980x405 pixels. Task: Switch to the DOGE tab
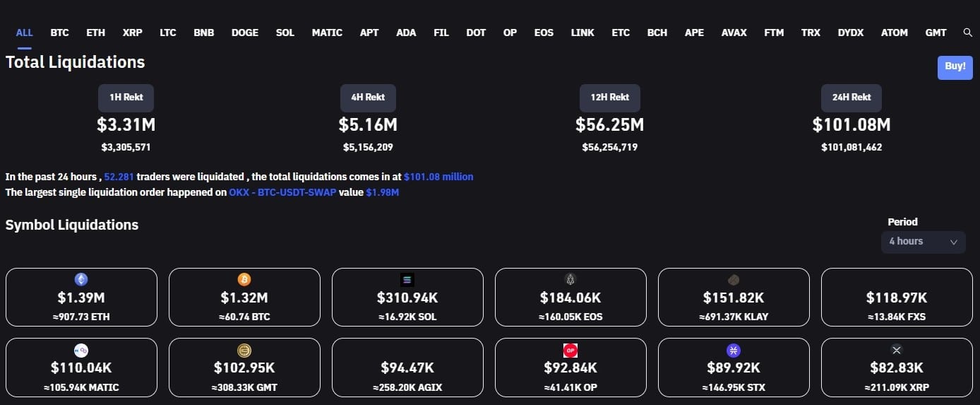(x=245, y=33)
